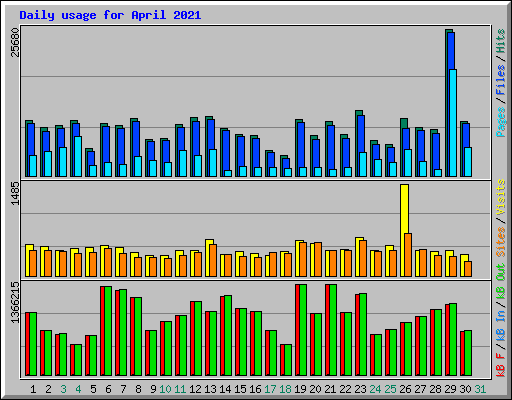
Task: Click day 21 on the x-axis
Action: click(x=330, y=389)
